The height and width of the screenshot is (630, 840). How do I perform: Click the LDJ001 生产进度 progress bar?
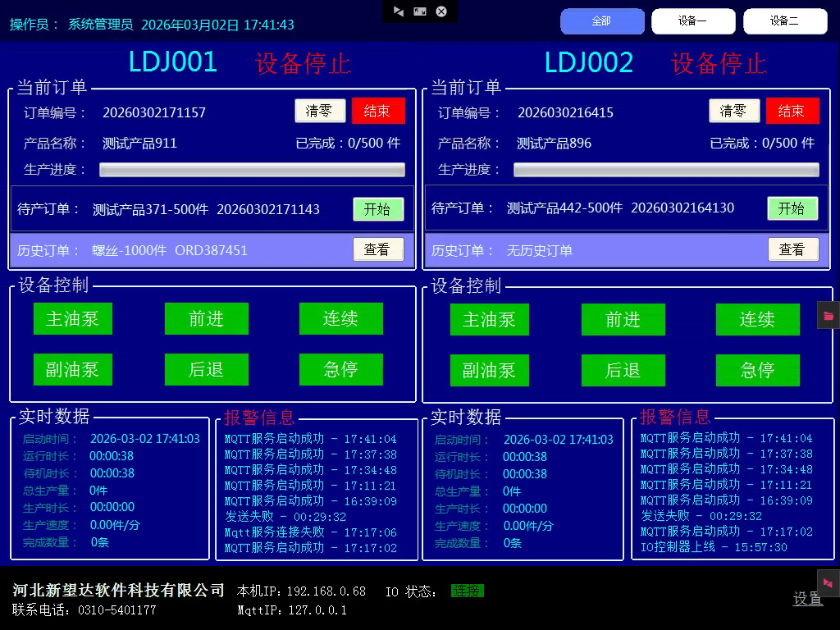coord(252,170)
